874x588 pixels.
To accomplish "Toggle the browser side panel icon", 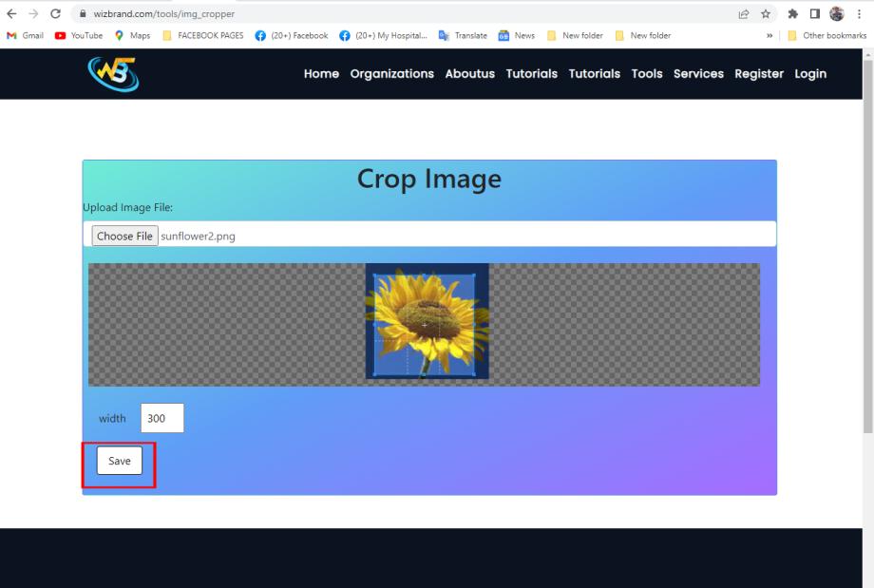I will coord(814,14).
